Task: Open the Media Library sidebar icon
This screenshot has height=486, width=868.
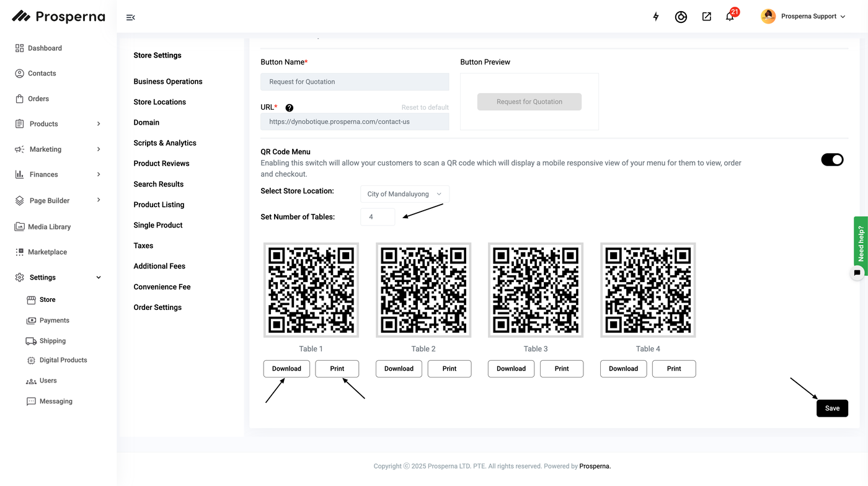Action: tap(19, 227)
